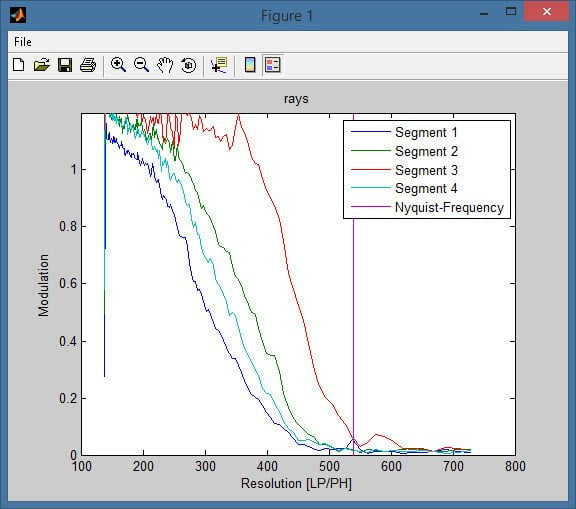Click the Resolution [LP/PH] axis label
This screenshot has width=576, height=509.
296,483
